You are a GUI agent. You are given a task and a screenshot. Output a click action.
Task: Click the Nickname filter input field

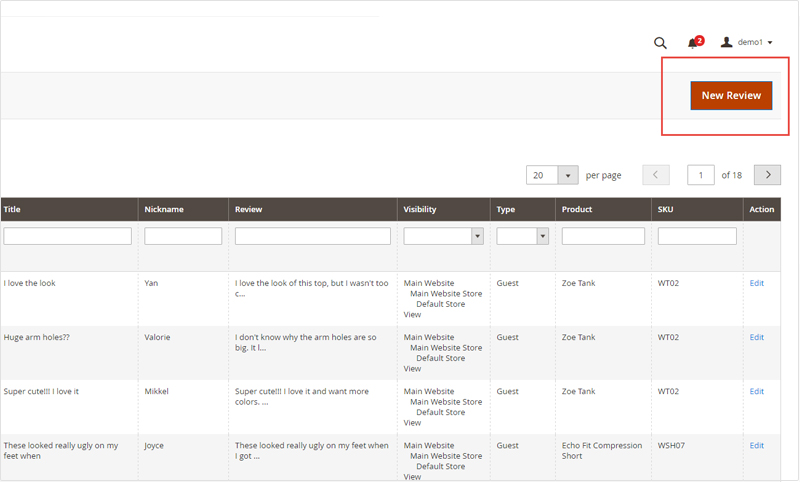coord(183,236)
